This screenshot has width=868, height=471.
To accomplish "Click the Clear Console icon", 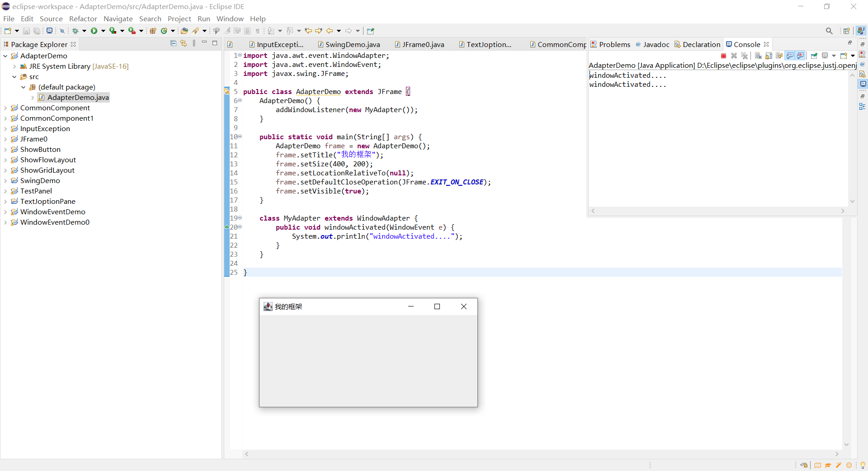I will tap(758, 56).
